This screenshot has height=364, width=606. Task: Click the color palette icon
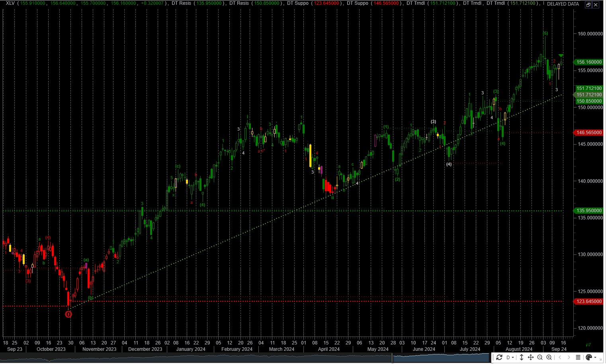point(589,357)
